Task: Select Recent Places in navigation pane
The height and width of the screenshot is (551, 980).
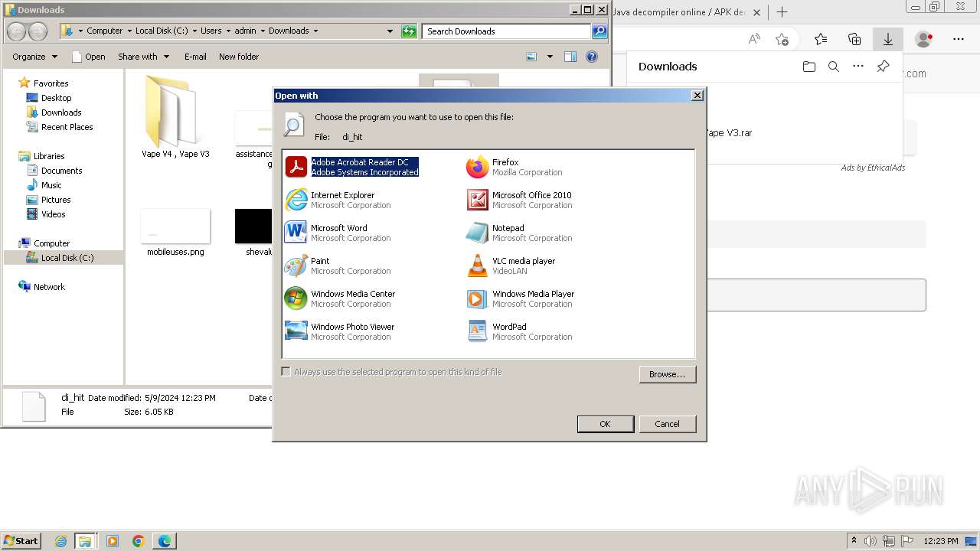Action: pos(59,127)
